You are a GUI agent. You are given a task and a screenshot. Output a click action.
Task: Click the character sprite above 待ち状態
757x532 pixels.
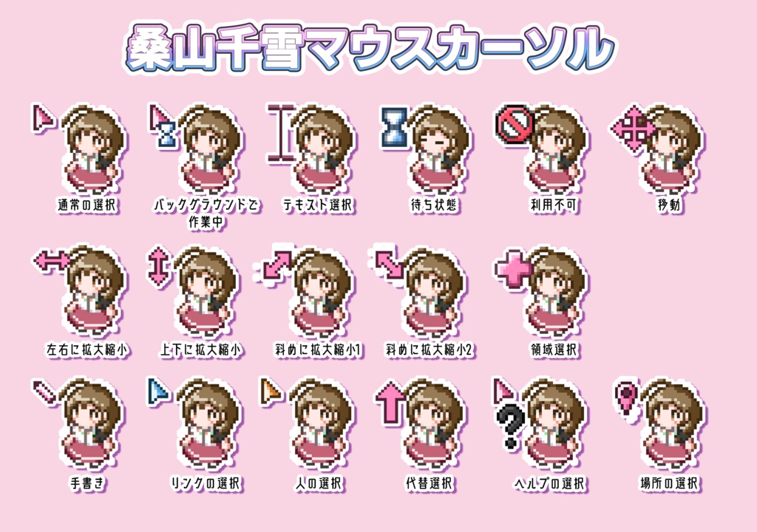(439, 150)
